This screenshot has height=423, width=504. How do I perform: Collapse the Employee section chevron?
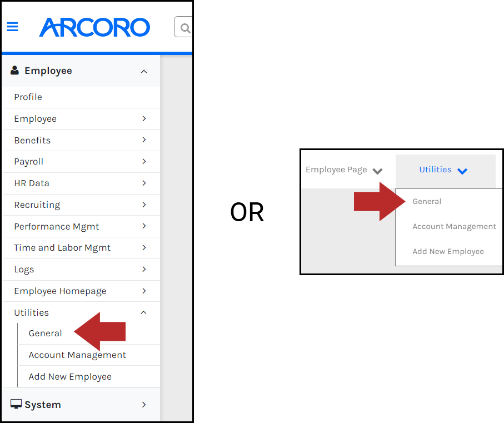[x=144, y=71]
